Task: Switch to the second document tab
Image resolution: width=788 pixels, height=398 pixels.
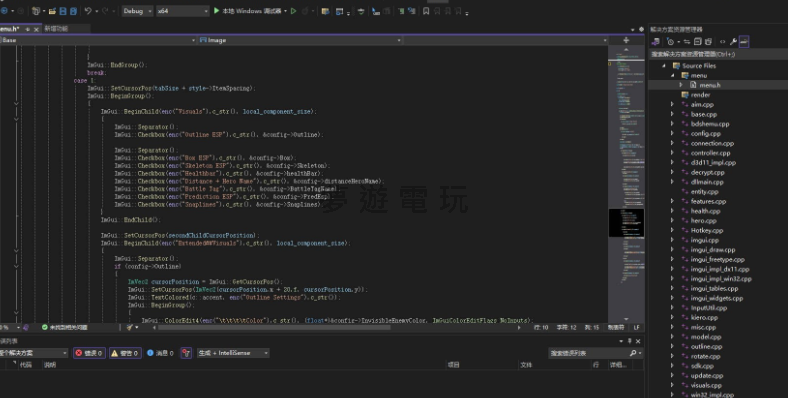Action: click(x=56, y=29)
